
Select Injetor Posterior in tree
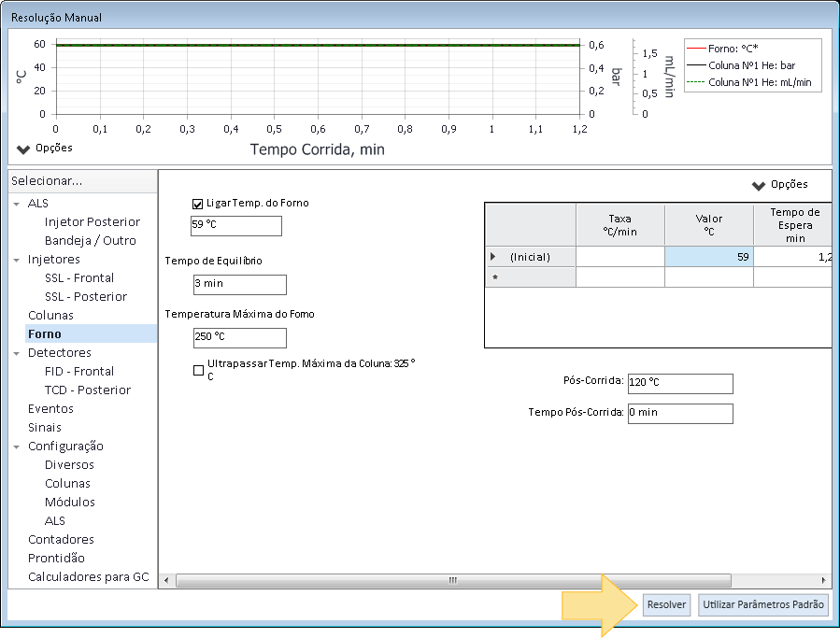pos(93,221)
